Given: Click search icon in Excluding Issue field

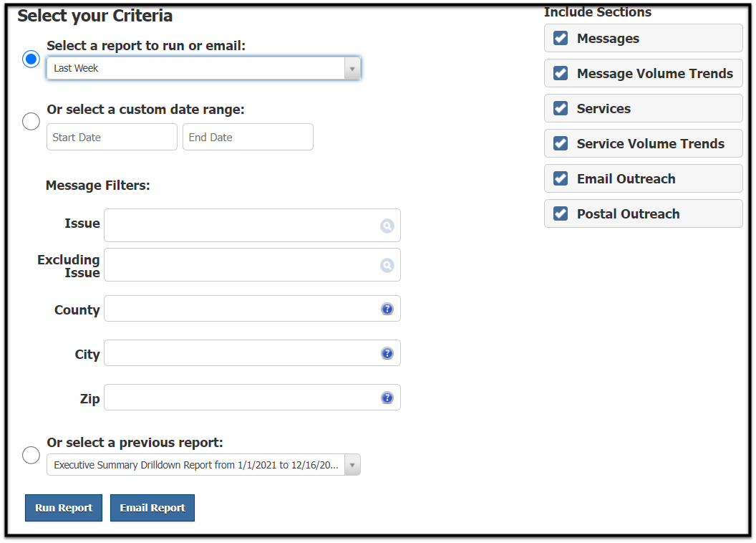Looking at the screenshot, I should point(387,266).
